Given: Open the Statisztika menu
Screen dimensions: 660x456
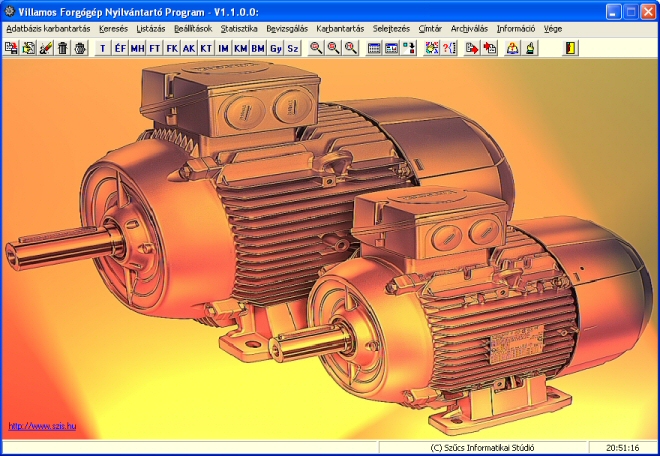Looking at the screenshot, I should click(239, 29).
